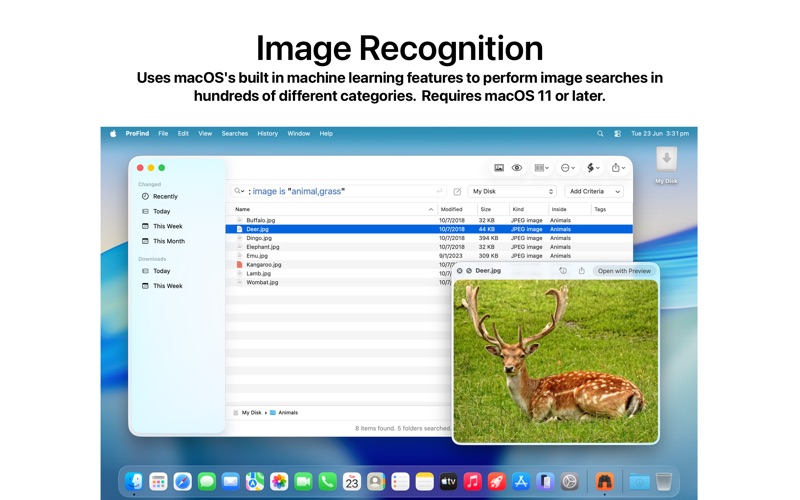Viewport: 800px width, 500px height.
Task: Click the search query field
Action: 338,191
